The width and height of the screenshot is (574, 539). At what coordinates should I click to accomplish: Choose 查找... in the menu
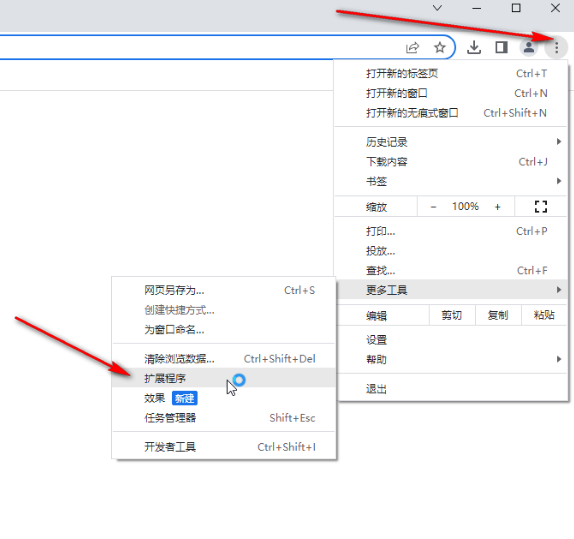pos(451,271)
